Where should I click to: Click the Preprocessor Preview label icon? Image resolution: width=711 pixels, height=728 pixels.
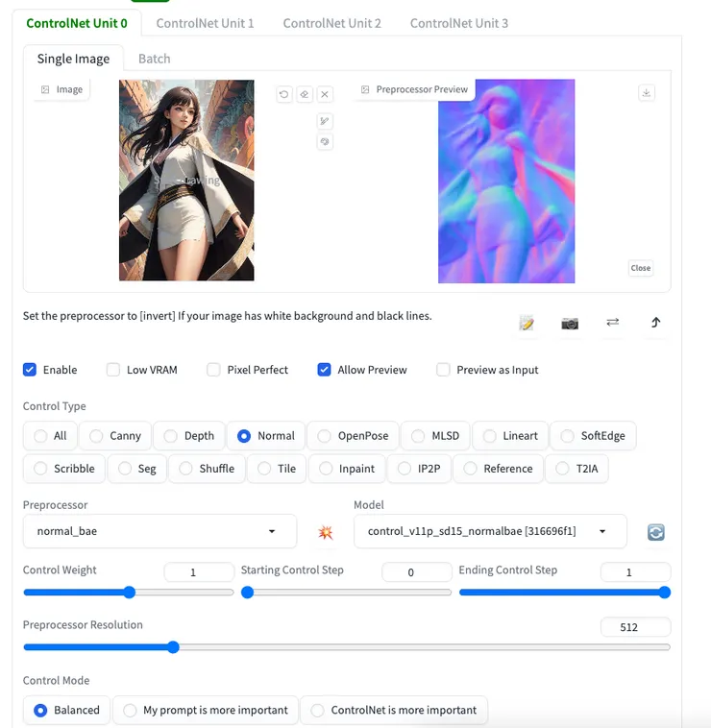pos(365,89)
